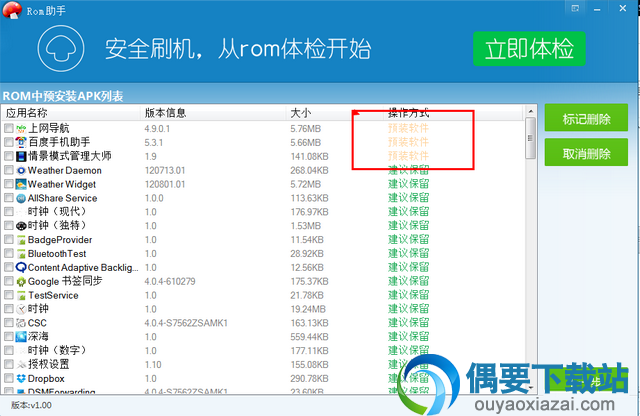Click the ROM中预安装APK列表 heading
This screenshot has height=416, width=640.
tap(63, 96)
